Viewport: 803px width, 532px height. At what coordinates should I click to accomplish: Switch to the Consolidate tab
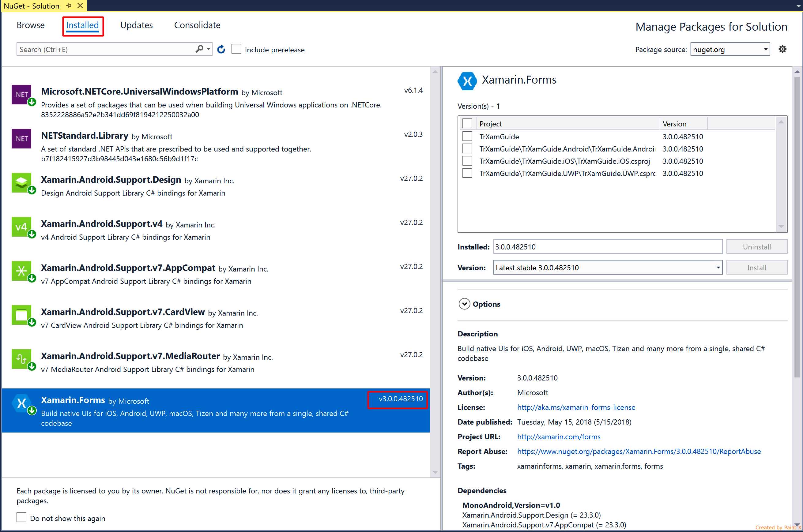[x=197, y=25]
